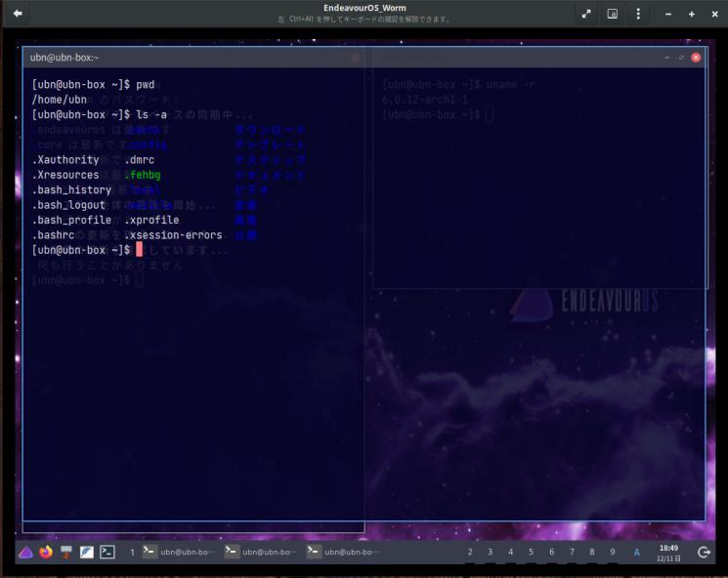This screenshot has width=728, height=578.
Task: Launch Firefox from the panel
Action: [x=46, y=552]
